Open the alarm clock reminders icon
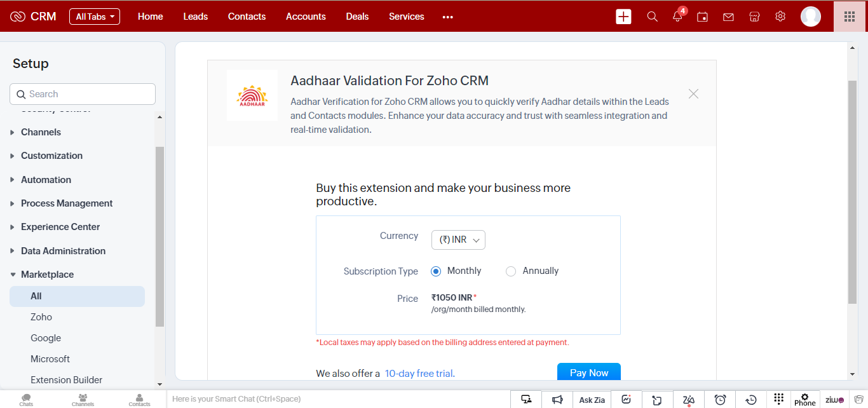This screenshot has height=408, width=868. pyautogui.click(x=720, y=400)
